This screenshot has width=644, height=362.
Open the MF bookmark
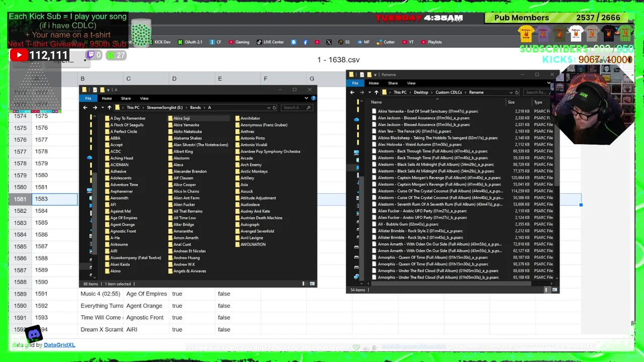tap(363, 42)
